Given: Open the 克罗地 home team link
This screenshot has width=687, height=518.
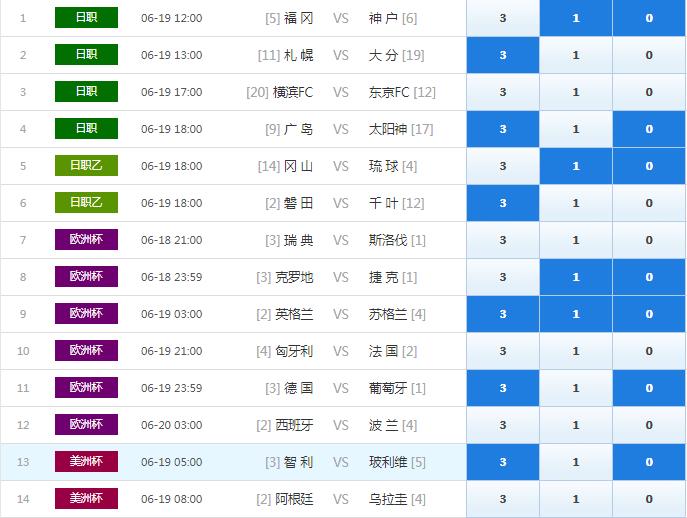Looking at the screenshot, I should 294,277.
